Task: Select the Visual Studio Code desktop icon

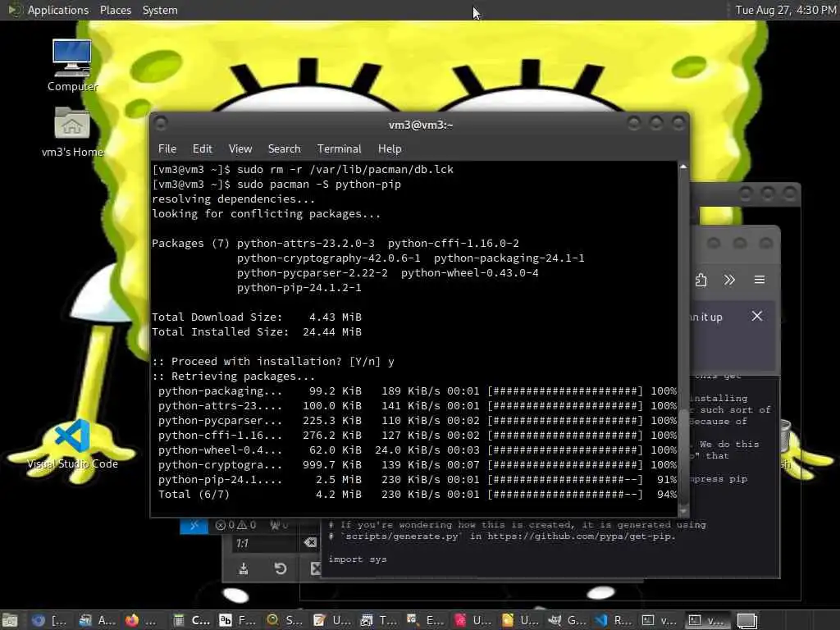Action: point(72,445)
